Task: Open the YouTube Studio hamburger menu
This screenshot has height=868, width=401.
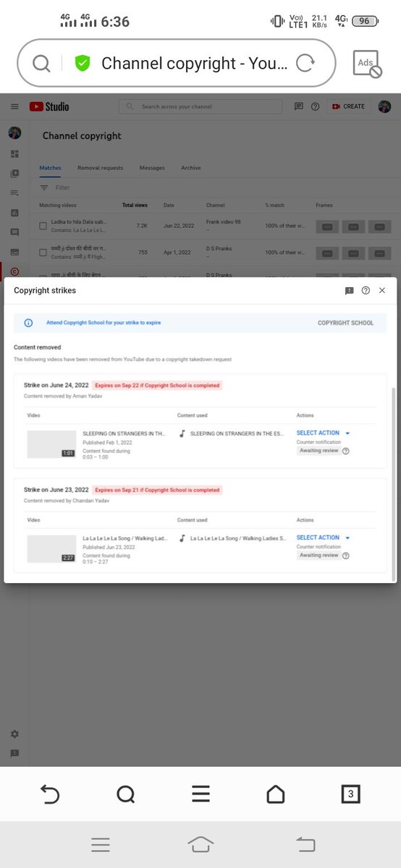Action: tap(14, 106)
